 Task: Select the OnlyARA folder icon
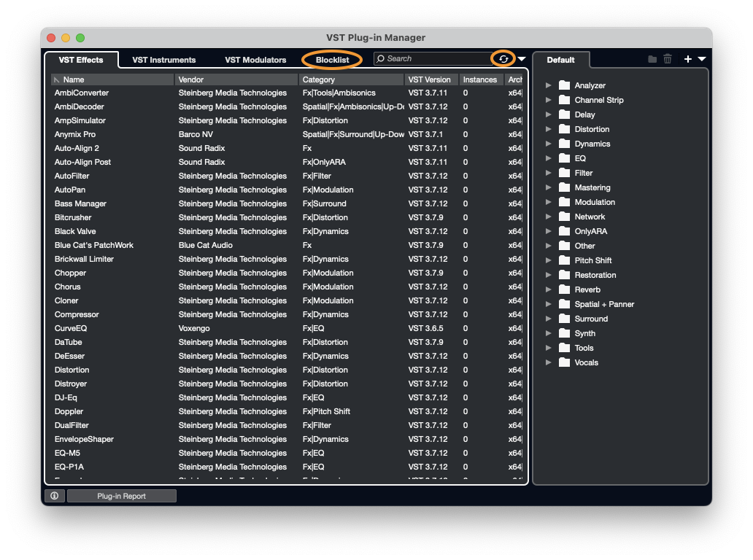[x=564, y=231]
